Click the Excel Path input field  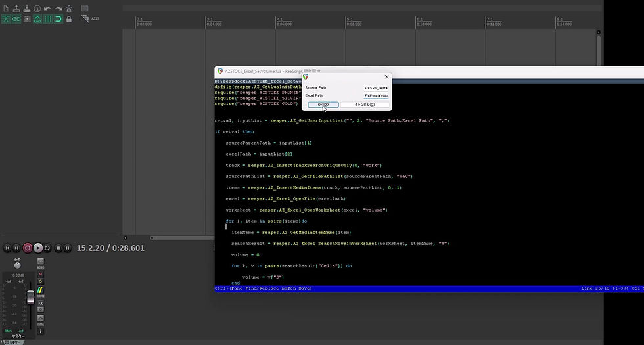coord(376,96)
